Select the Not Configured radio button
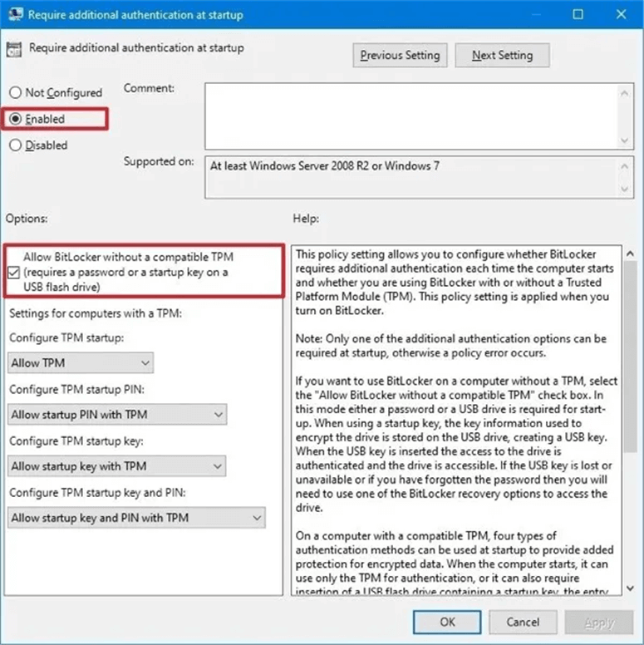The width and height of the screenshot is (644, 645). 15,93
